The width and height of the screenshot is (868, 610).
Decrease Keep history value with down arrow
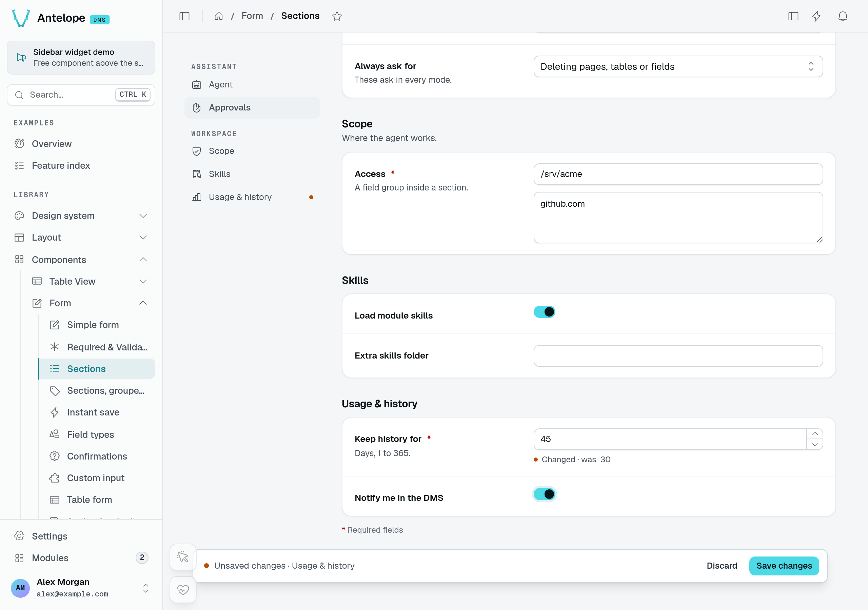coord(815,445)
